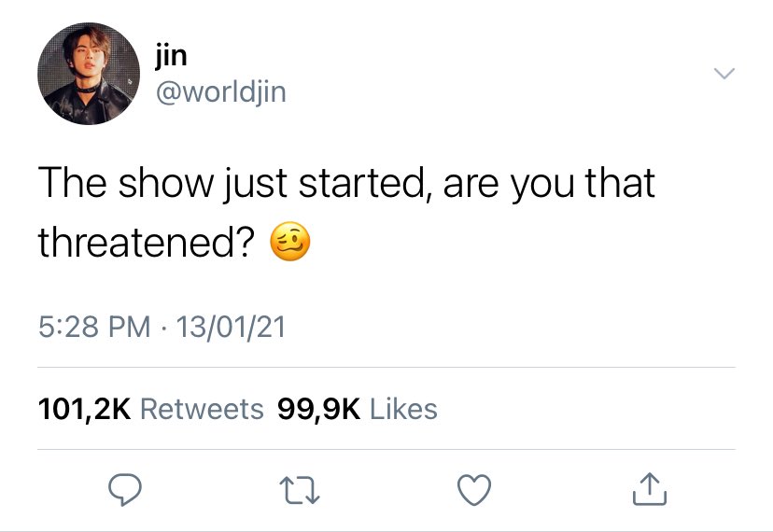Like the tweet with the heart icon
The image size is (773, 532).
474,490
